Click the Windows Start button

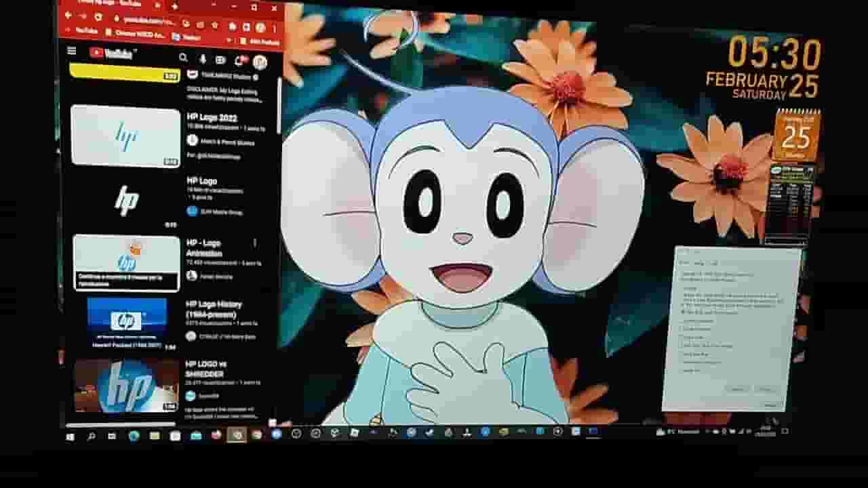(x=70, y=437)
